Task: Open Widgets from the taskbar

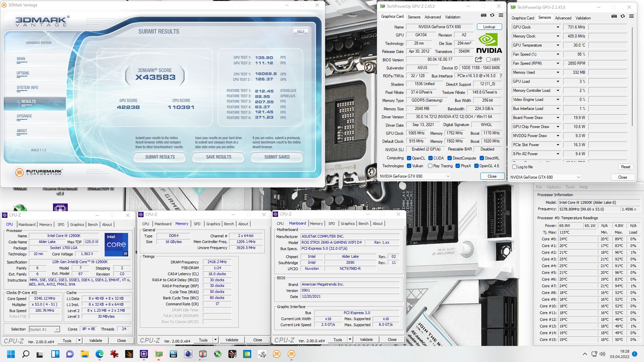Action: click(x=55, y=354)
